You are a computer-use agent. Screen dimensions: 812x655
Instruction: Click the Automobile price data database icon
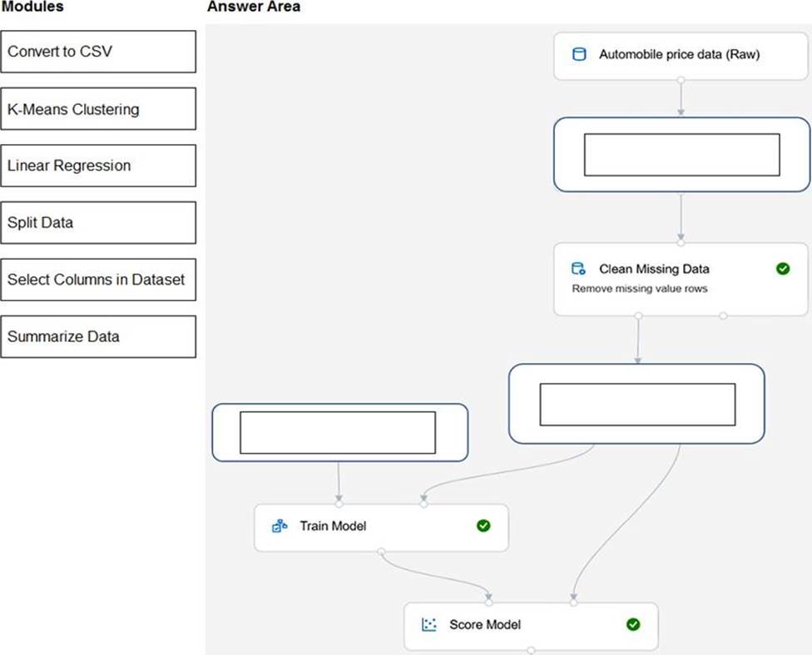pos(579,55)
